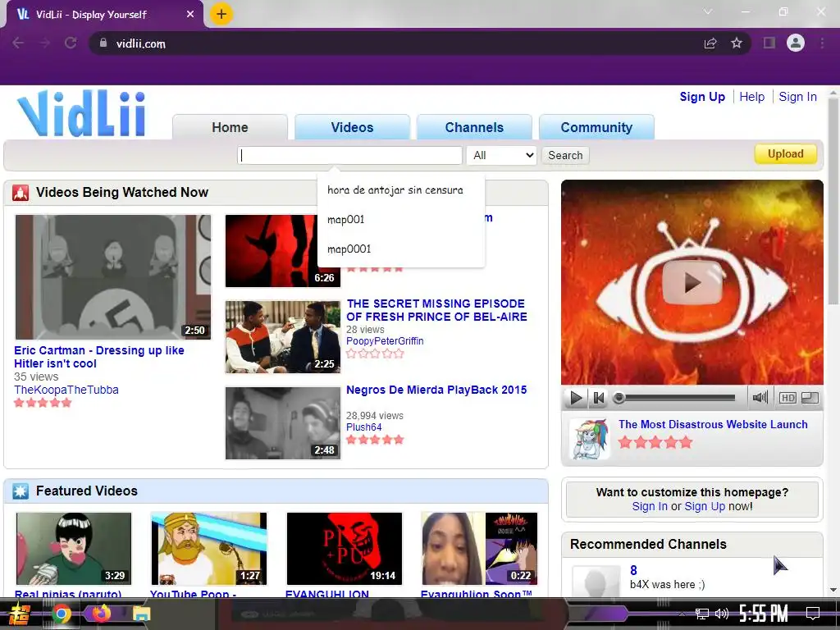Open Eric Cartman video thumbnail
The width and height of the screenshot is (840, 630).
[x=113, y=277]
